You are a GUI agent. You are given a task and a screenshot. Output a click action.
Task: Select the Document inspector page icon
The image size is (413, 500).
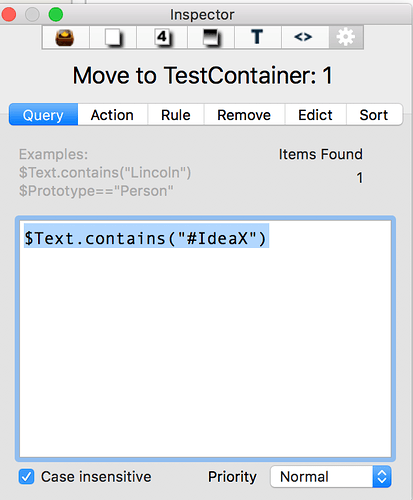pos(113,37)
